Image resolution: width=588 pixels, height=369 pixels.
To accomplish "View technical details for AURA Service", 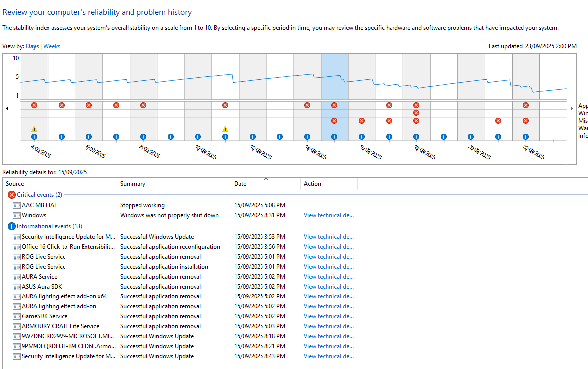I will (x=328, y=277).
